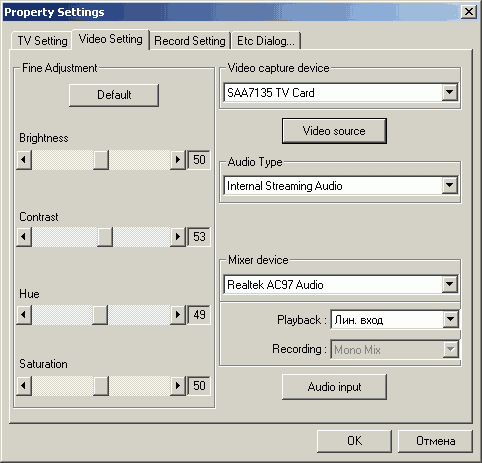Viewport: 482px width, 463px height.
Task: Switch to the TV Setting tab
Action: [x=42, y=41]
